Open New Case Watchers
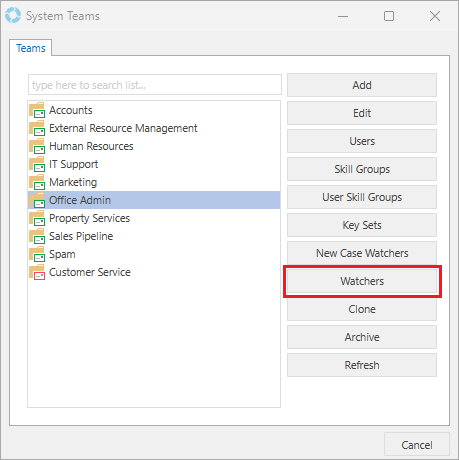This screenshot has height=460, width=459. pyautogui.click(x=362, y=253)
